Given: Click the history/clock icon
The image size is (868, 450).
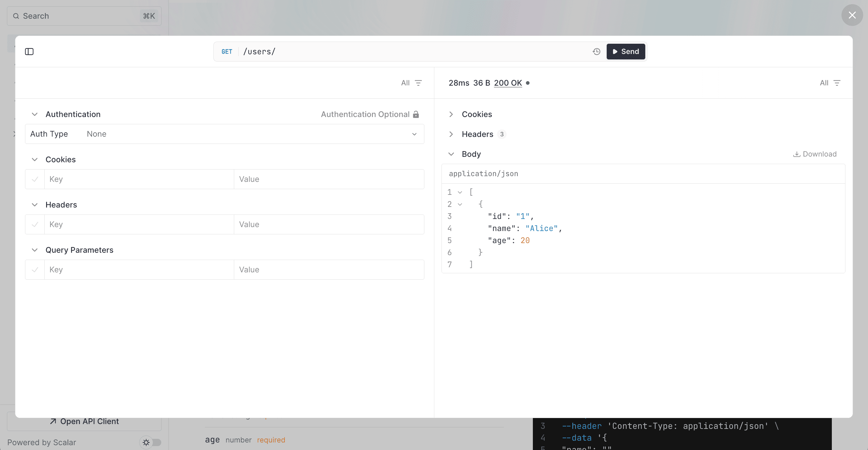Looking at the screenshot, I should point(596,51).
